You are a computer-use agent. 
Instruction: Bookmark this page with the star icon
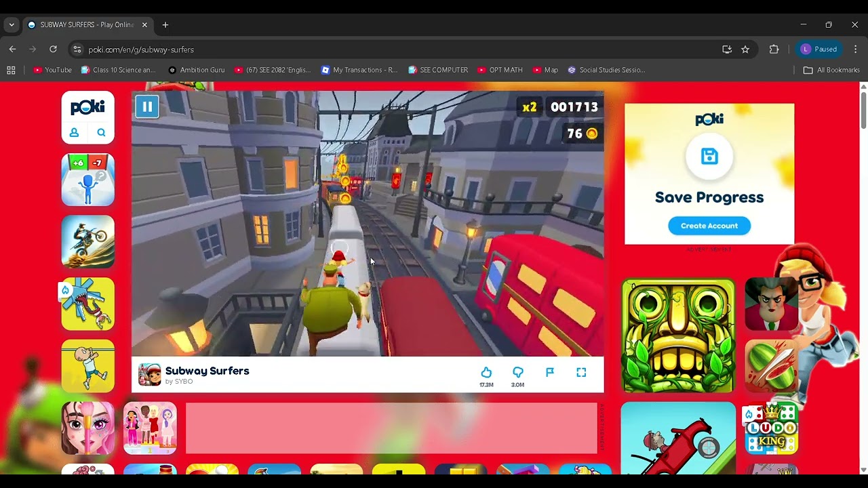click(745, 49)
